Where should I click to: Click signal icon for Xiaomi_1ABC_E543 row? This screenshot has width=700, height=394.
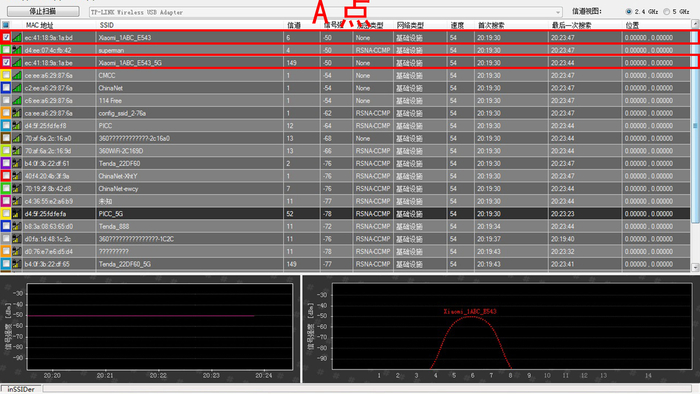(17, 37)
